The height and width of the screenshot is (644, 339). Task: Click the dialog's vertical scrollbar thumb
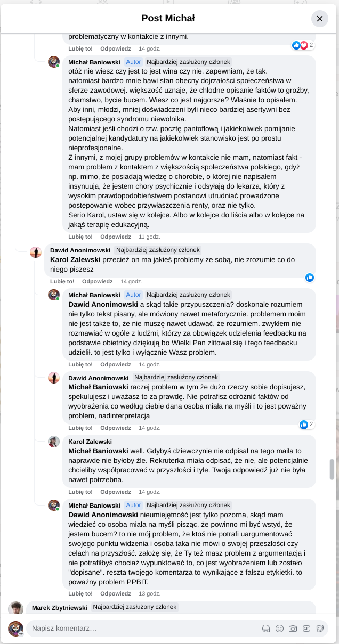point(333,469)
